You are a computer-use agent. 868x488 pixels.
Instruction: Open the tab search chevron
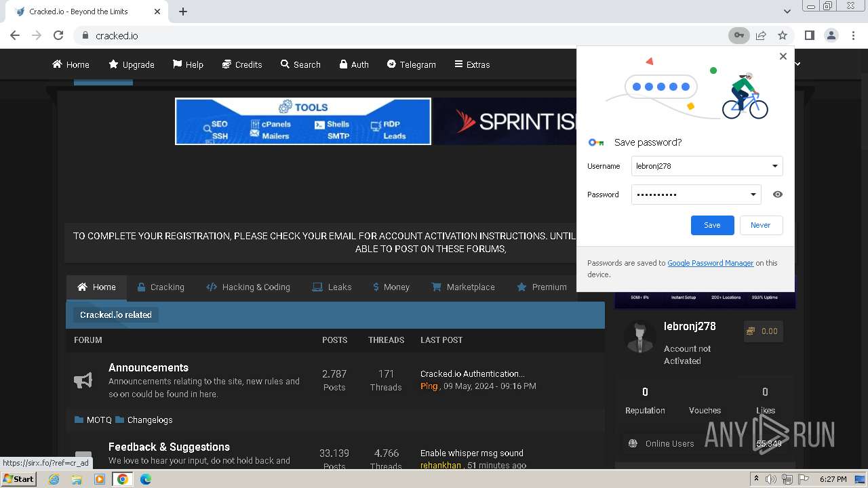coord(787,12)
